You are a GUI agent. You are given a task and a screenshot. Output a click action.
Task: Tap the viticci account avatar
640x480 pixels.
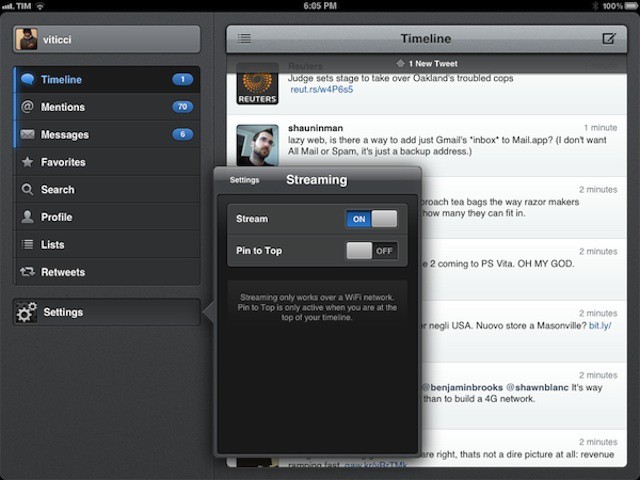pyautogui.click(x=27, y=39)
